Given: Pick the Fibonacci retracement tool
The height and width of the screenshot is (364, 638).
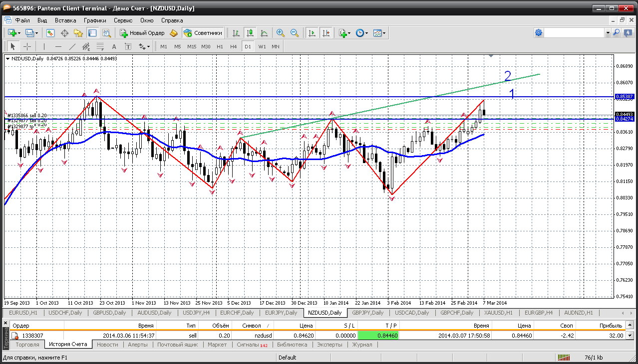Looking at the screenshot, I should point(100,46).
